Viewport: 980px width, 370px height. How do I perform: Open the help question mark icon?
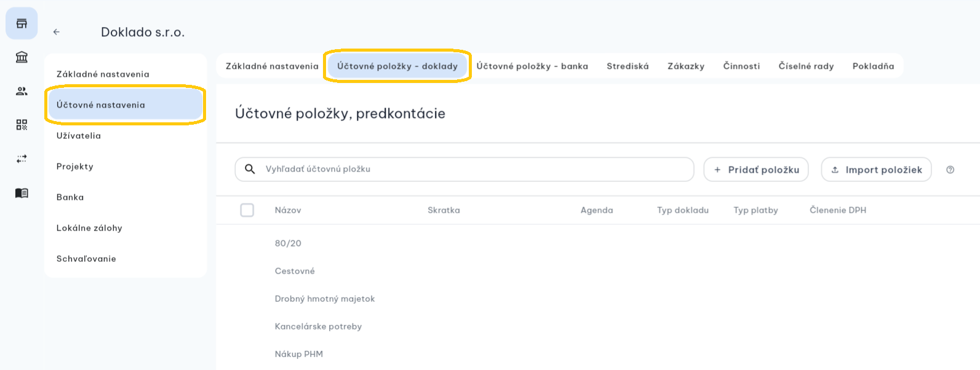point(950,170)
